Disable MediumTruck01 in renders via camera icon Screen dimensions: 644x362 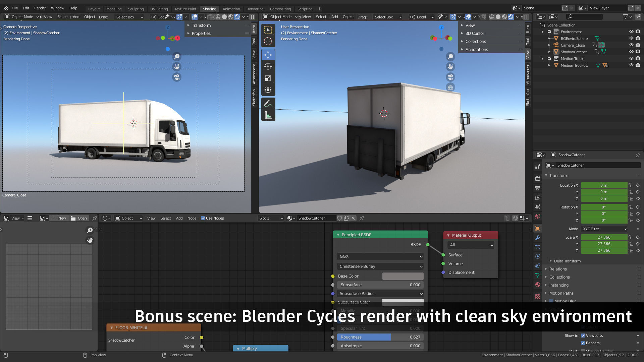tap(638, 65)
